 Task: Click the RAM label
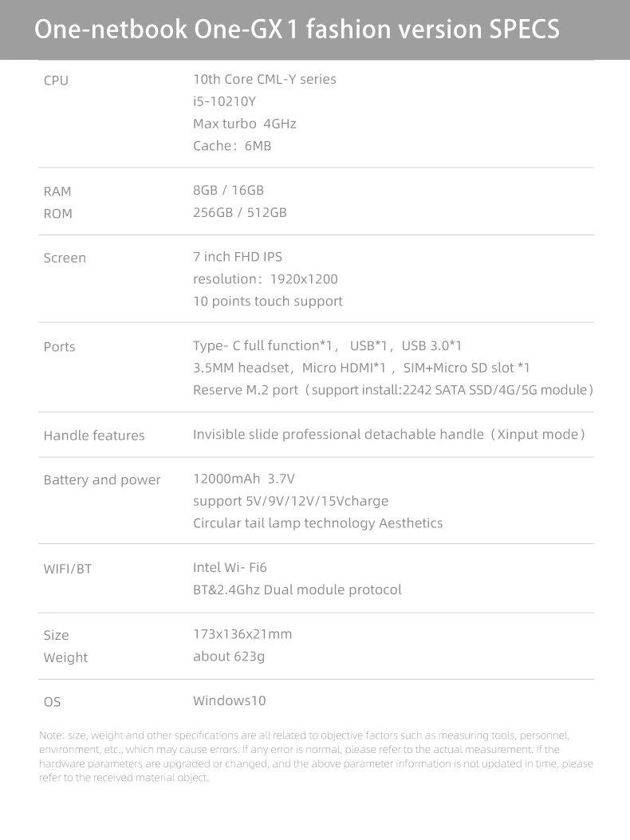57,191
